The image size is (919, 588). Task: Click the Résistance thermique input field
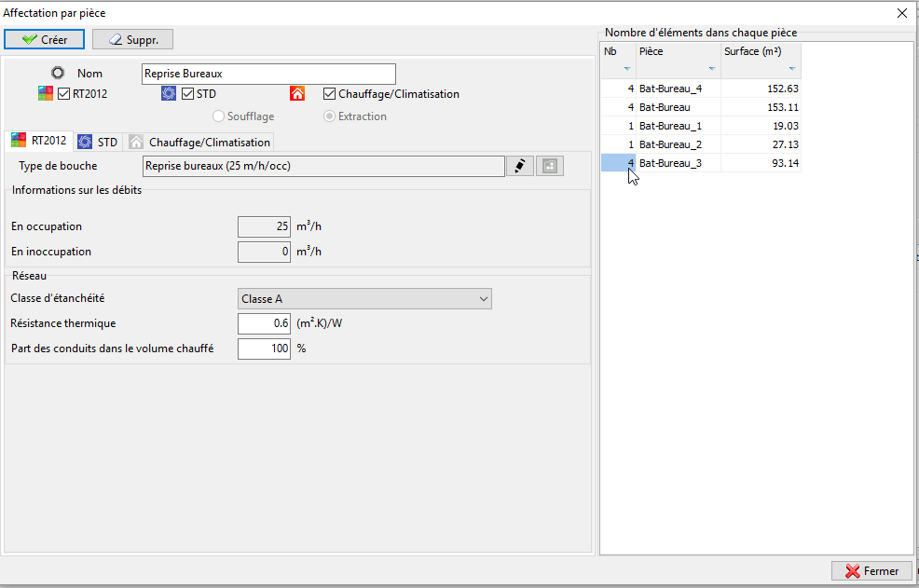265,323
